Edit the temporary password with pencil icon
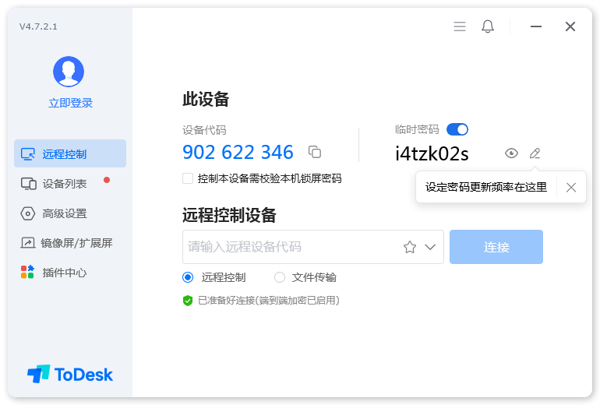Image resolution: width=600 pixels, height=405 pixels. coord(535,153)
